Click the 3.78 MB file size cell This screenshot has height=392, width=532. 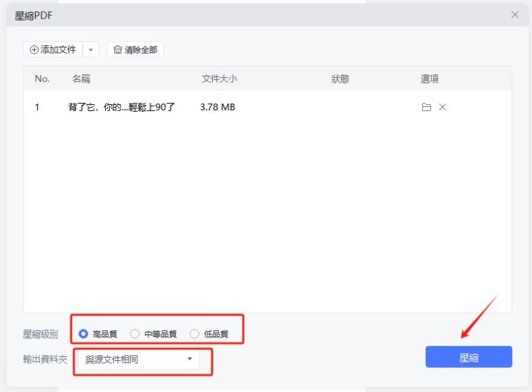coord(217,107)
